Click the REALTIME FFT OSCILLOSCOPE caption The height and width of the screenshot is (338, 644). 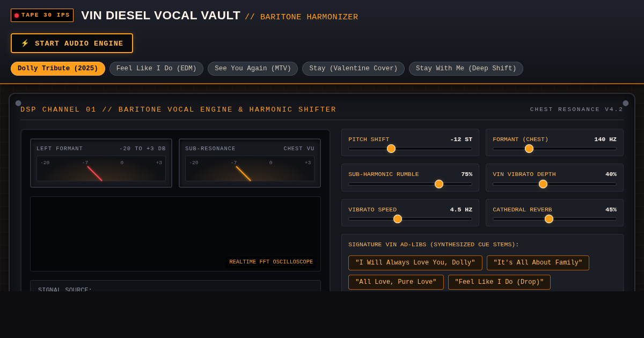tap(271, 262)
